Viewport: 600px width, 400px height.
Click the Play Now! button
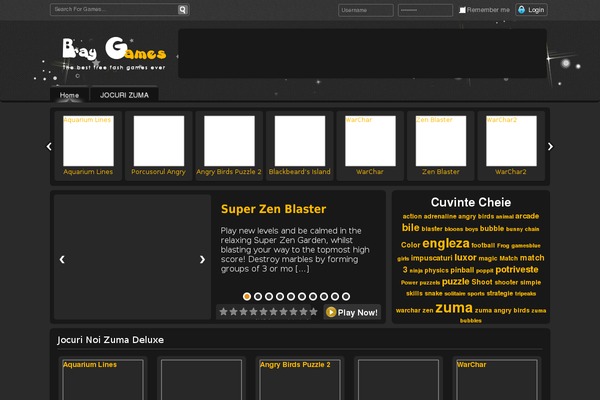[352, 312]
